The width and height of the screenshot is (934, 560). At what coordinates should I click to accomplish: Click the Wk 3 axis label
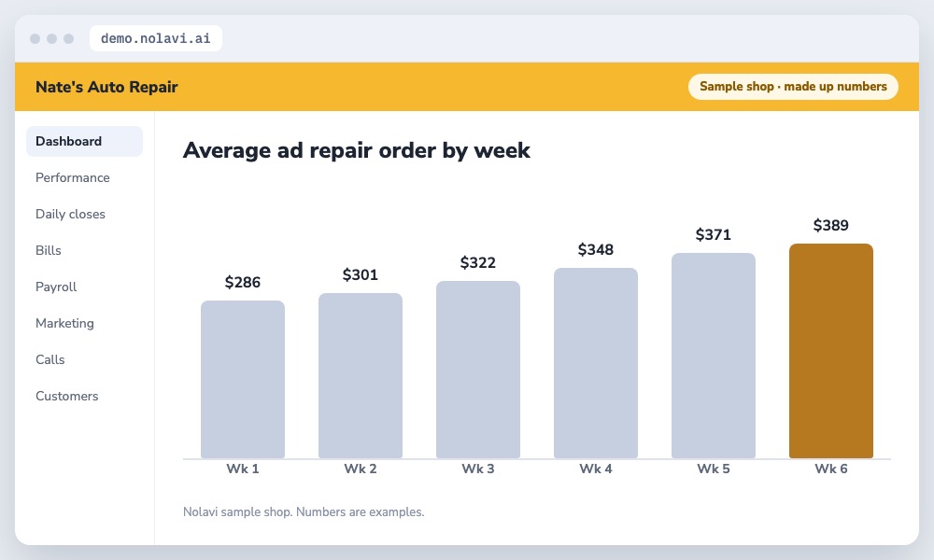(477, 469)
